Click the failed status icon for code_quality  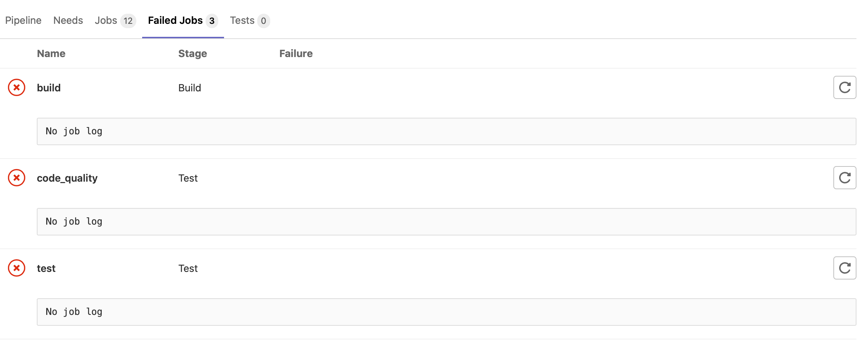pyautogui.click(x=17, y=178)
